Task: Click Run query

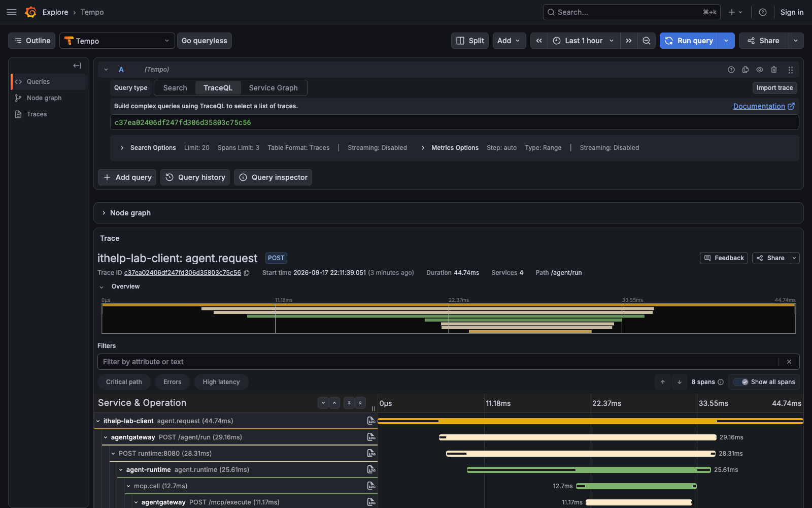Action: [x=689, y=41]
